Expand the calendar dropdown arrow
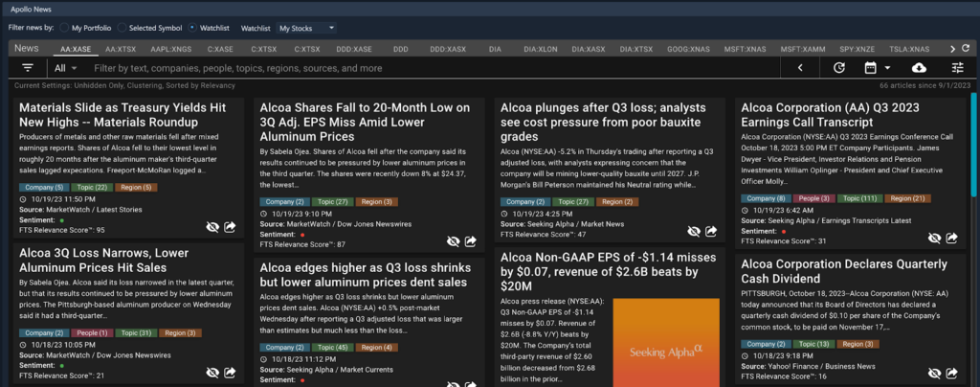The width and height of the screenshot is (980, 387). click(887, 67)
